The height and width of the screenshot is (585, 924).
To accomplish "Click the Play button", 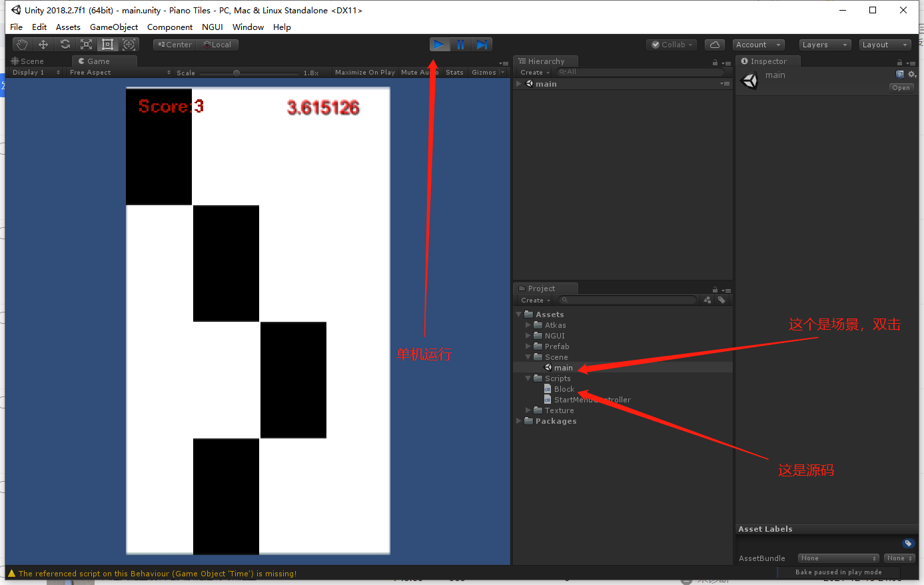I will 439,45.
